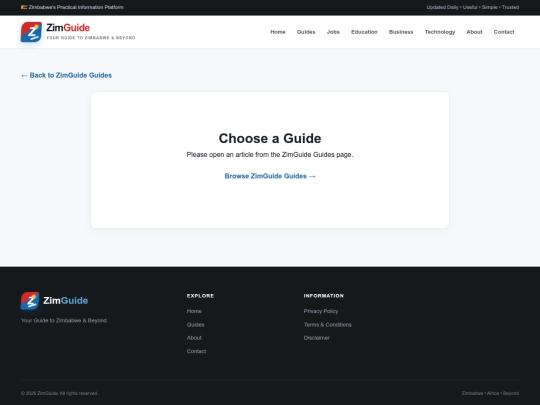
Task: Open Contact from the header navigation
Action: 504,32
